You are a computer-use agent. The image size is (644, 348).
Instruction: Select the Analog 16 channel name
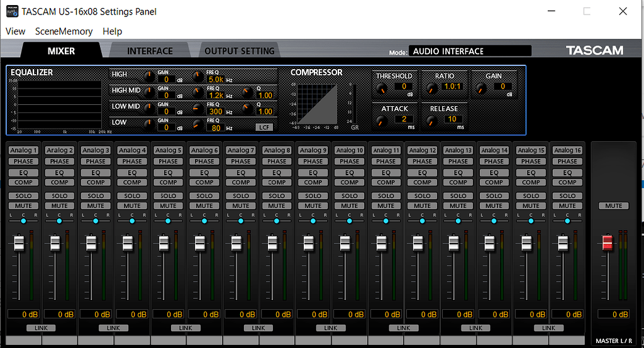pos(567,150)
